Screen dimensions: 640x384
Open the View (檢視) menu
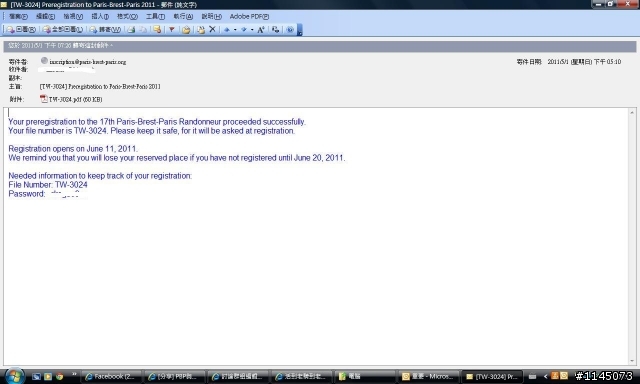point(73,16)
